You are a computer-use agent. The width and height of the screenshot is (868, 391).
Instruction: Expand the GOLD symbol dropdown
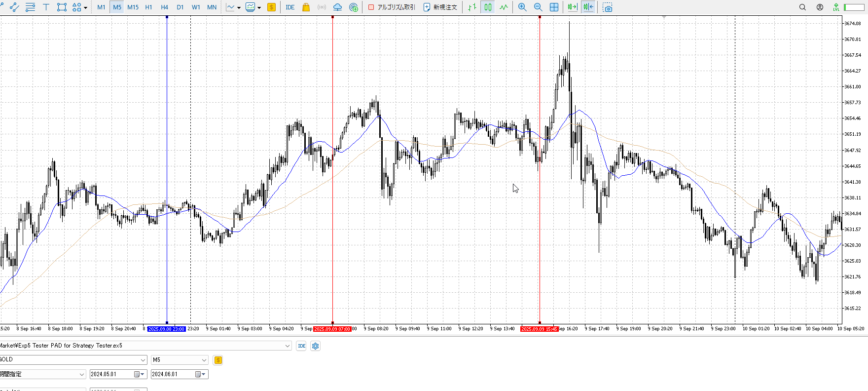point(143,360)
